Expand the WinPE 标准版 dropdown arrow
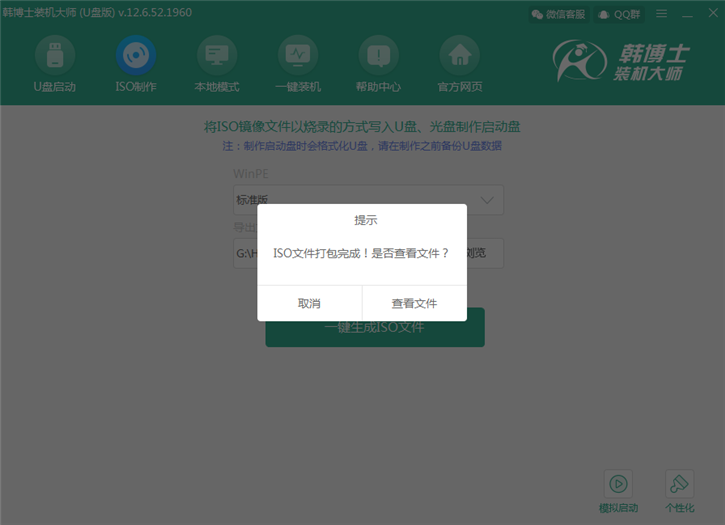The width and height of the screenshot is (725, 525). [x=487, y=200]
